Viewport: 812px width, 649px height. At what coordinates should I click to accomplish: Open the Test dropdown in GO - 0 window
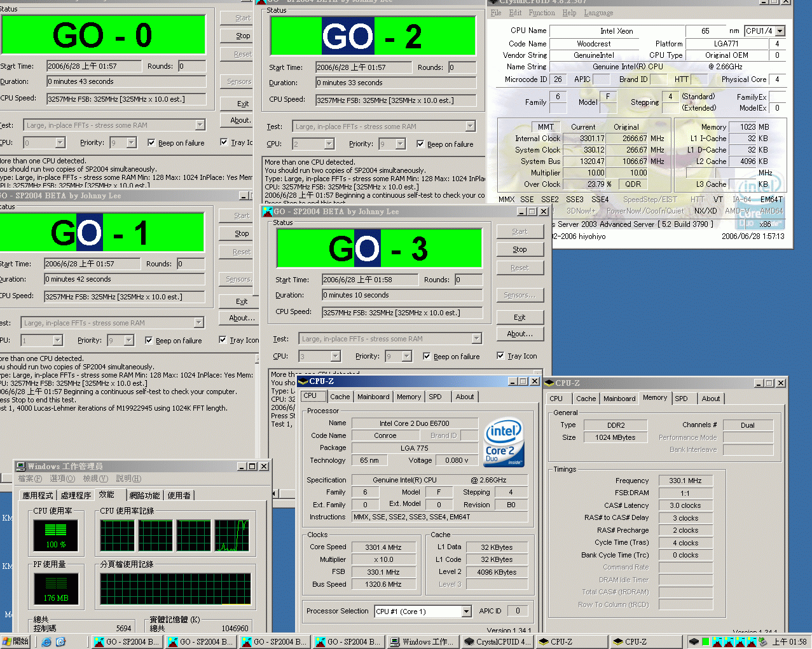(200, 125)
